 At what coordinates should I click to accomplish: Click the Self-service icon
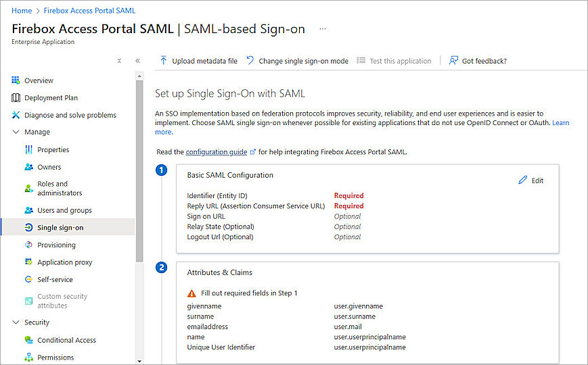[x=28, y=279]
